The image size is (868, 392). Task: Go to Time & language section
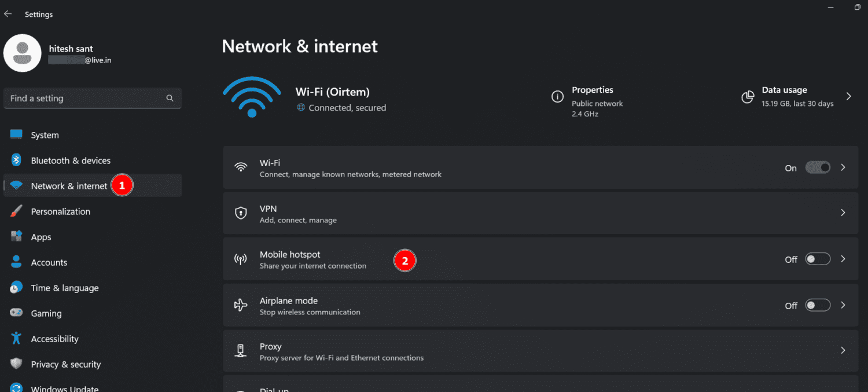tap(64, 288)
